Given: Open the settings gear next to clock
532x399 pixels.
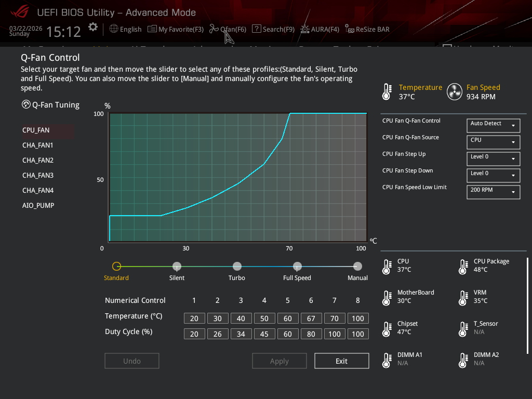Looking at the screenshot, I should (92, 27).
